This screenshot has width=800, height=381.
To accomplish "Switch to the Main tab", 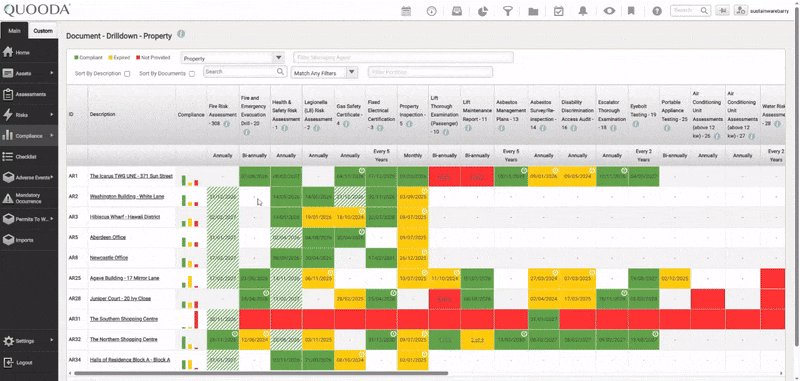I will click(14, 31).
